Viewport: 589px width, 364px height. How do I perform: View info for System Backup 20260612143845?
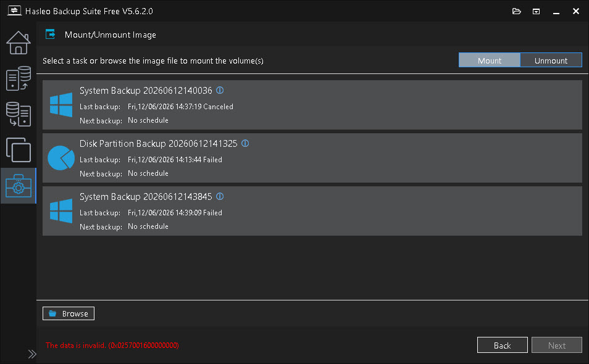[220, 196]
